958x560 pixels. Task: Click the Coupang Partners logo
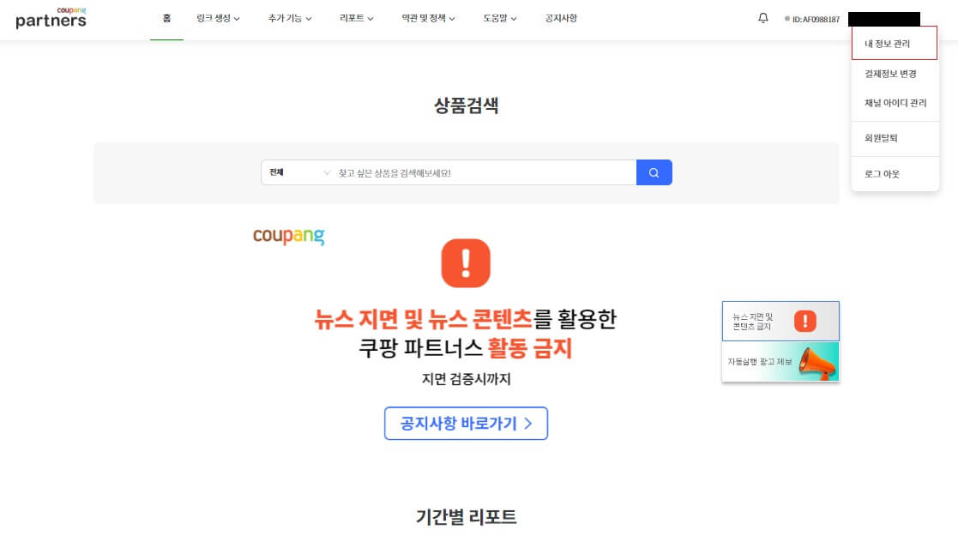click(51, 18)
